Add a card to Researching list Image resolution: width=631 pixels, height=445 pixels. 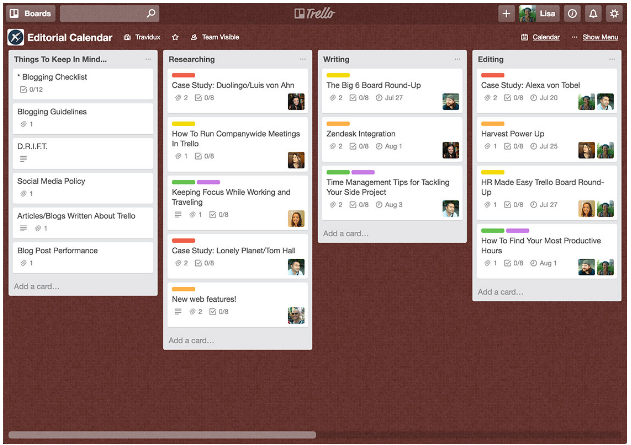pyautogui.click(x=191, y=340)
